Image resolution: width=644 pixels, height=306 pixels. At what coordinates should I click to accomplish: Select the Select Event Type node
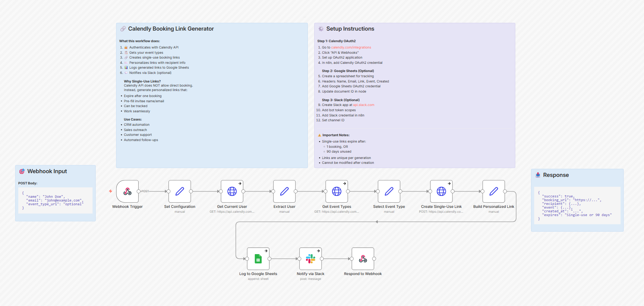(389, 191)
